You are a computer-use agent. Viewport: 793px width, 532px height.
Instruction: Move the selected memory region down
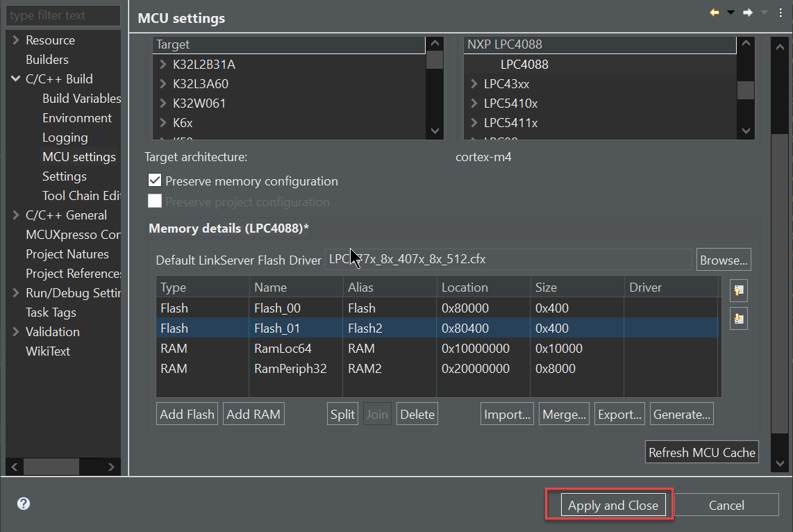tap(738, 317)
